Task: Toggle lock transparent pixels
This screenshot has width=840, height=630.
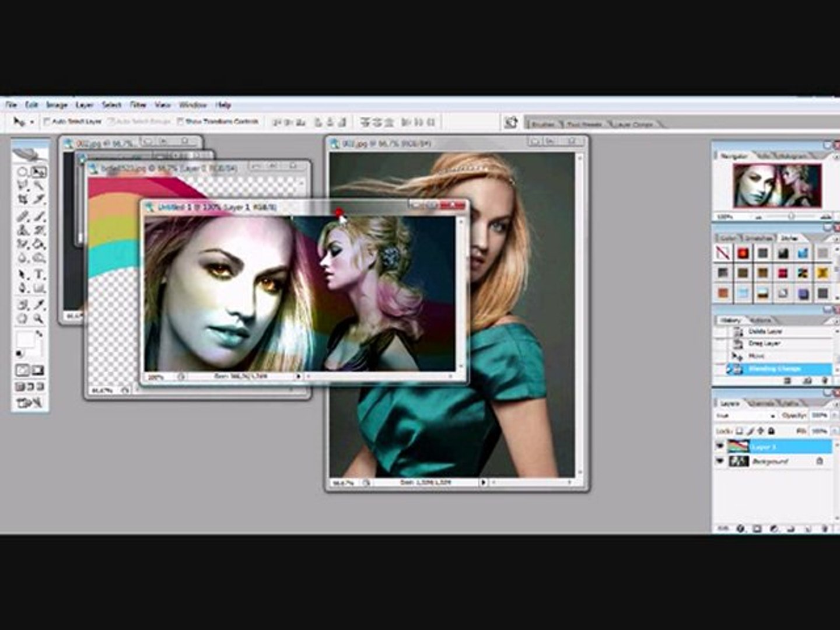Action: click(740, 431)
